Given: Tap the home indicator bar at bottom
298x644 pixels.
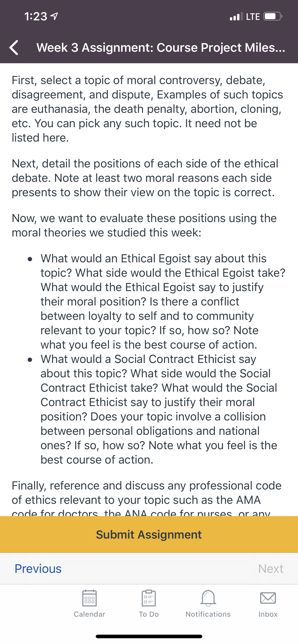Looking at the screenshot, I should click(x=149, y=636).
